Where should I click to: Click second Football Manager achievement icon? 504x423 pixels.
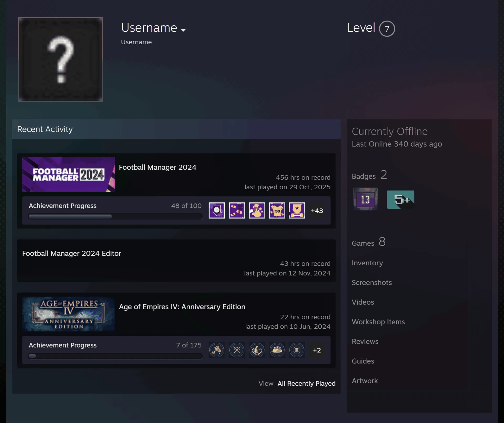(x=237, y=210)
